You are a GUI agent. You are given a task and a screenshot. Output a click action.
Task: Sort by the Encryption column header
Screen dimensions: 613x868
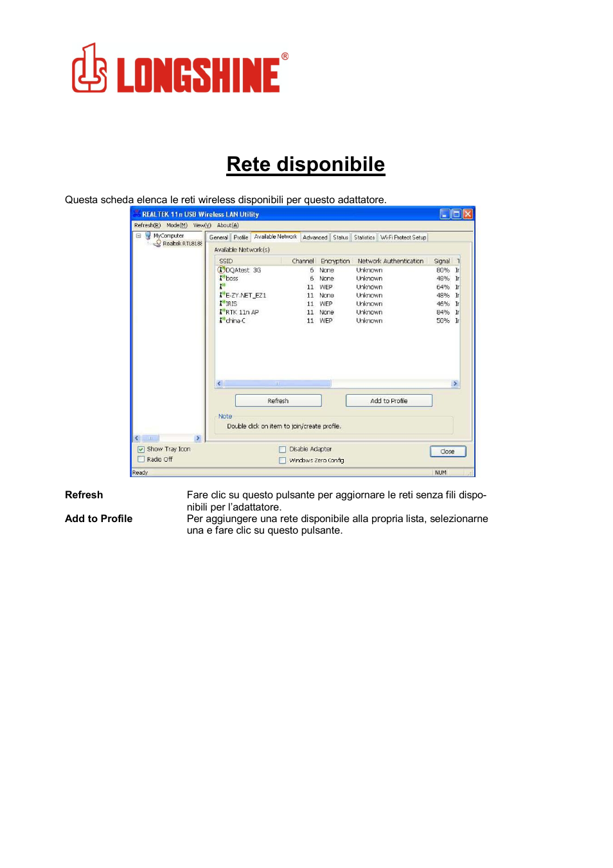(x=335, y=261)
